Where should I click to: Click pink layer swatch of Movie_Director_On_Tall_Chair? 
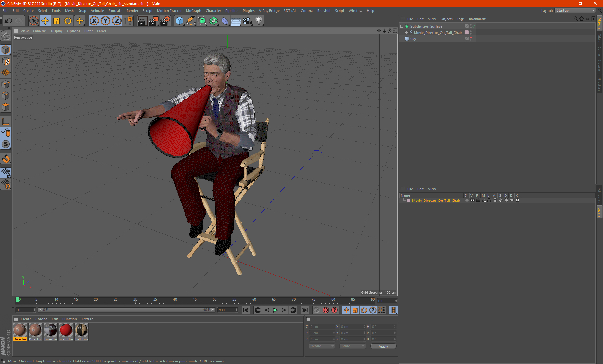click(x=467, y=33)
